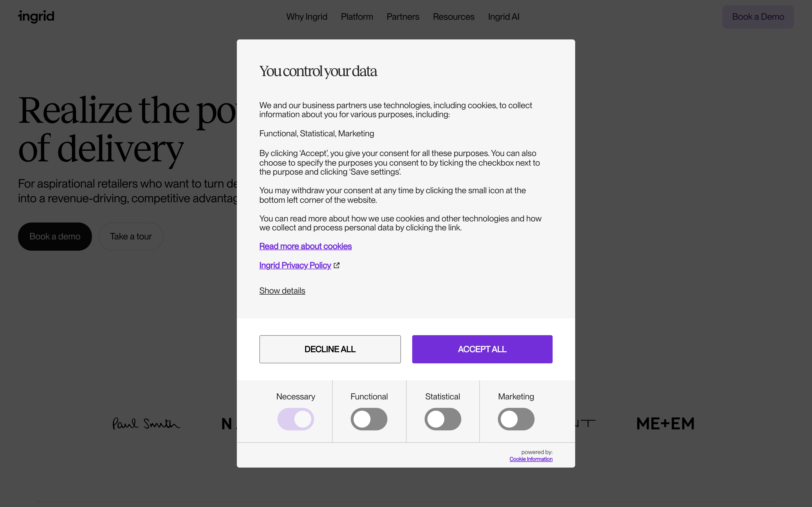Expand Show details in cookie dialog
812x507 pixels.
[282, 290]
